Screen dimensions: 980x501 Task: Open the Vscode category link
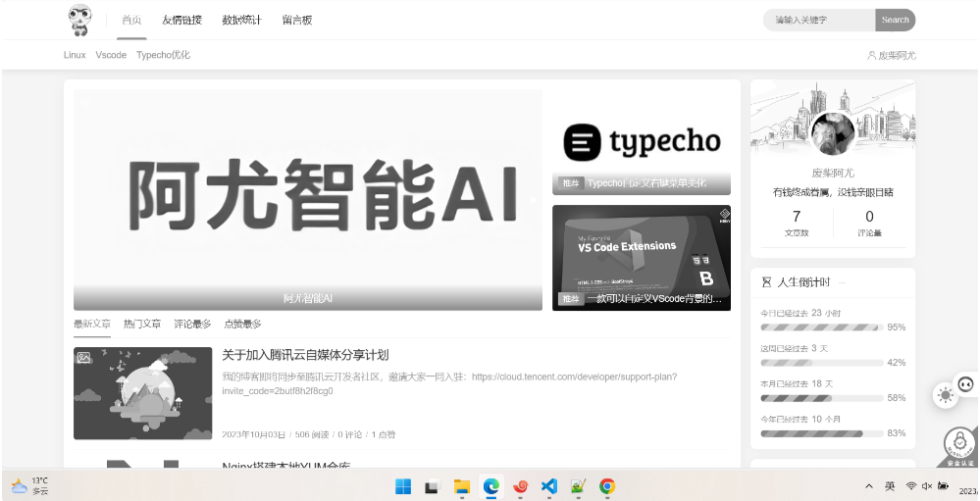click(111, 55)
